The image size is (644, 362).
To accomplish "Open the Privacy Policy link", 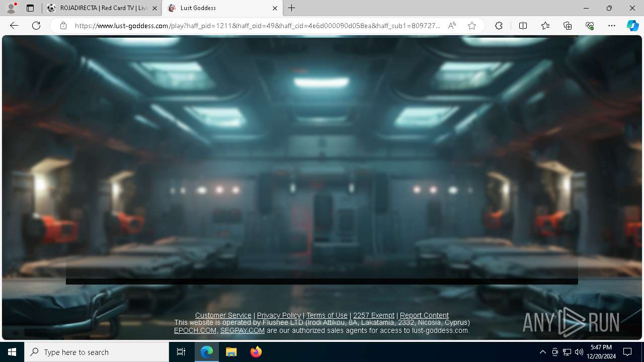I will pyautogui.click(x=279, y=315).
